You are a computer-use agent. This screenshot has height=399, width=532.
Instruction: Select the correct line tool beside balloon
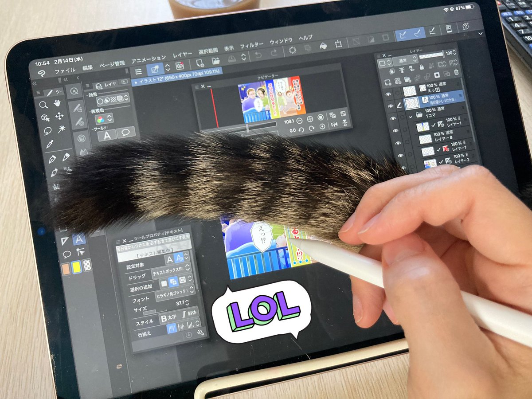click(80, 252)
